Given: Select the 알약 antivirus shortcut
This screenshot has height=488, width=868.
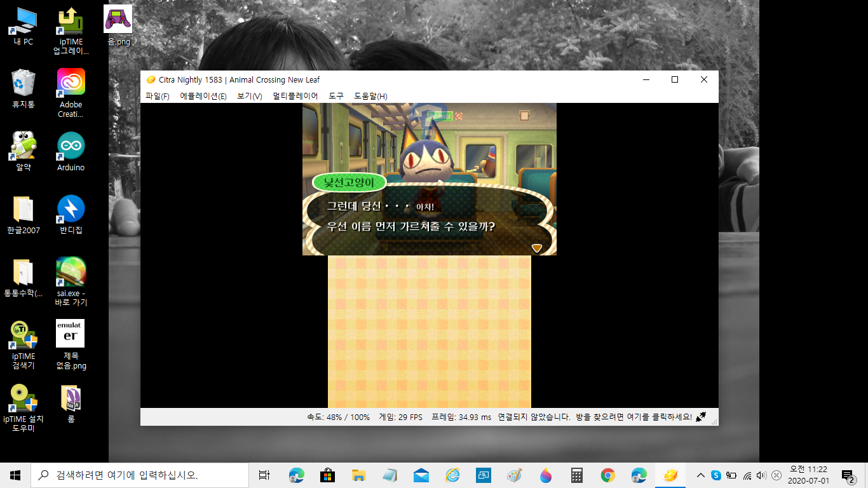Looking at the screenshot, I should pyautogui.click(x=24, y=151).
